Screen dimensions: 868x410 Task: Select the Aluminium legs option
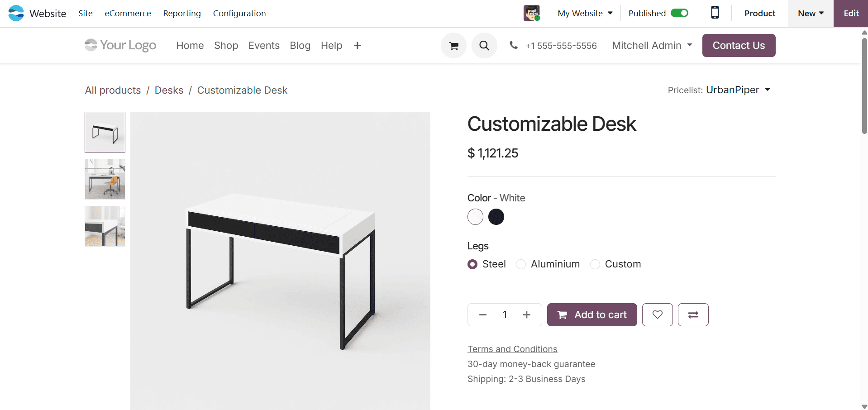(521, 264)
